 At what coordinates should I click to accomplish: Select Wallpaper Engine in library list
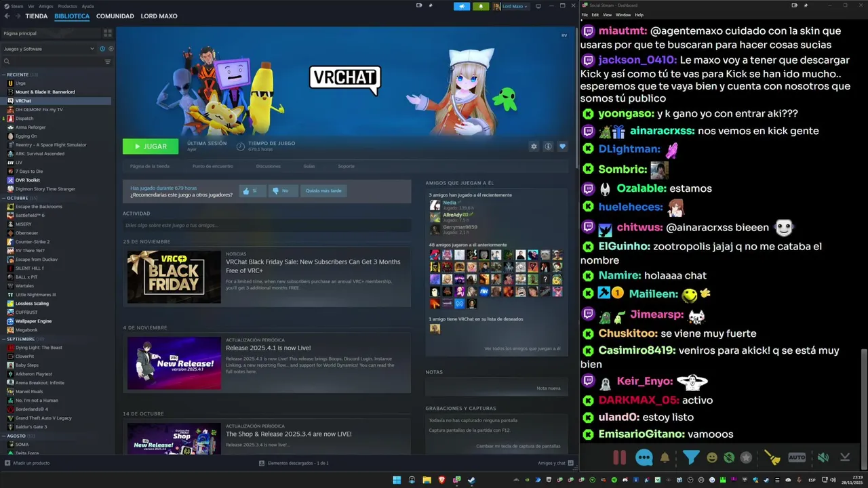pos(33,321)
